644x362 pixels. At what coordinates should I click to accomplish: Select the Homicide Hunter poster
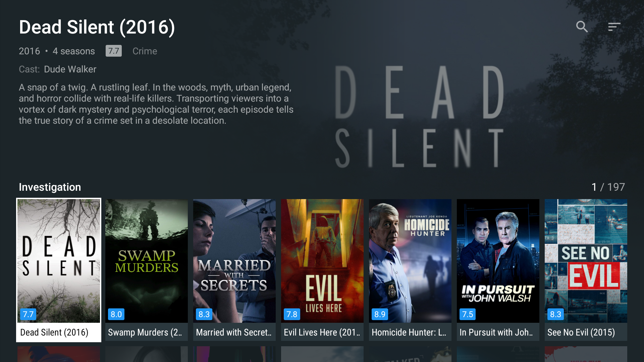click(x=410, y=261)
